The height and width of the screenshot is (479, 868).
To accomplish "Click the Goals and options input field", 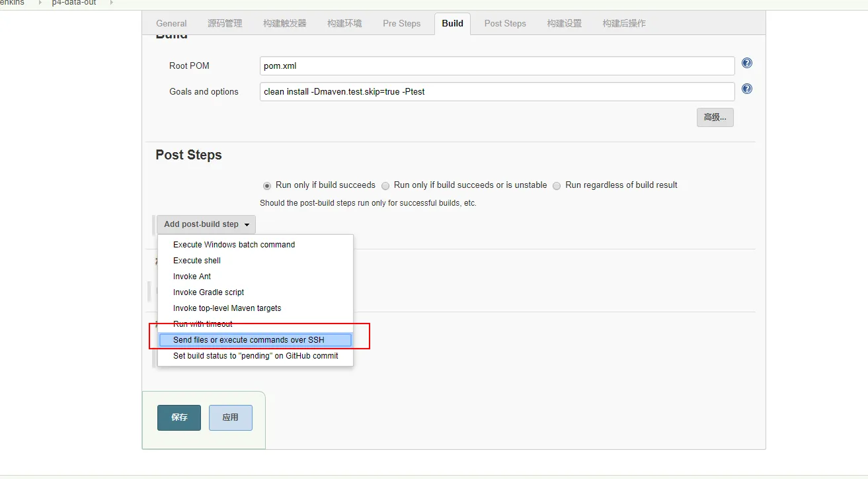I will pyautogui.click(x=497, y=92).
